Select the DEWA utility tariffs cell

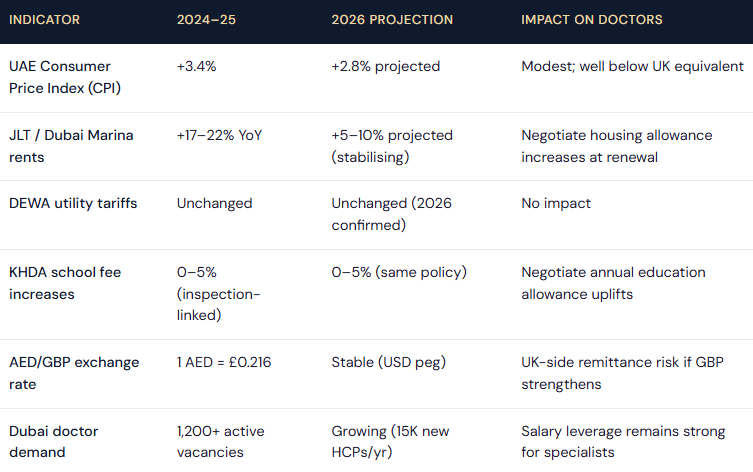[73, 203]
